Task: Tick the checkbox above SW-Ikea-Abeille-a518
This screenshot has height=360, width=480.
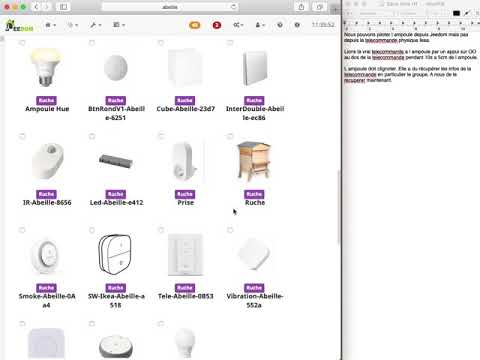Action: pos(92,230)
